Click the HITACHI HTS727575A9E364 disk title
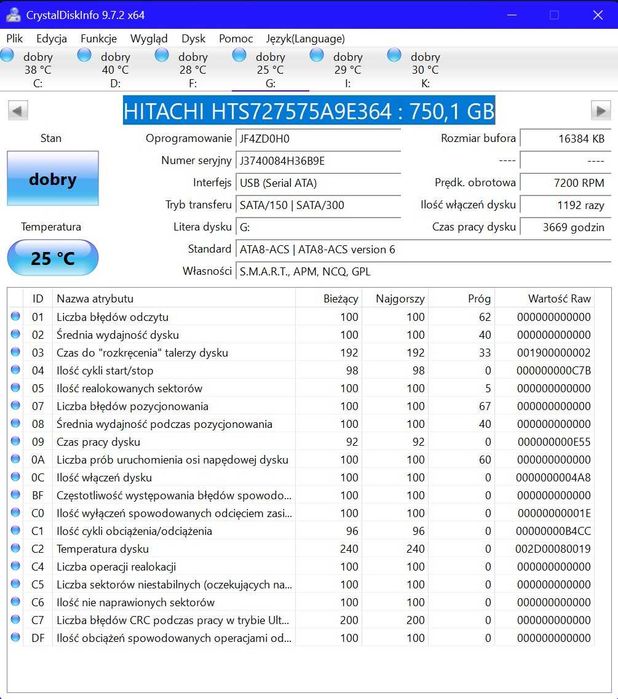Image resolution: width=618 pixels, height=699 pixels. [309, 111]
